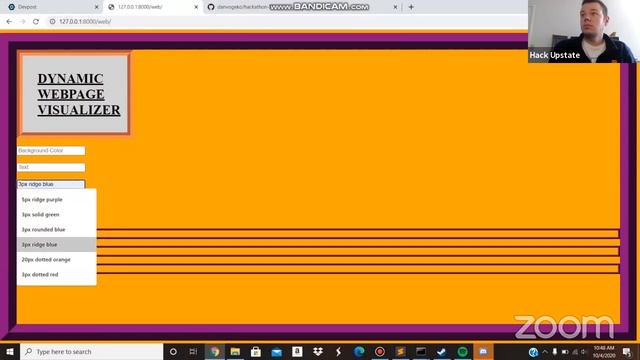Image resolution: width=640 pixels, height=360 pixels.
Task: Show hidden system tray icons
Action: click(x=545, y=351)
